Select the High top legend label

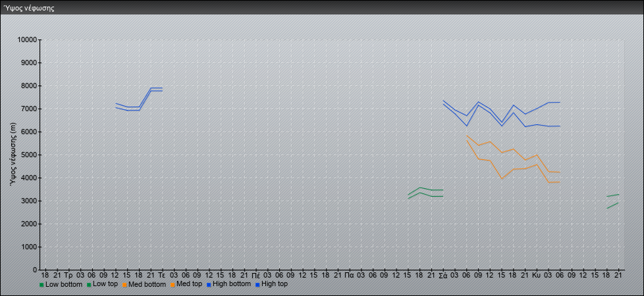click(x=275, y=284)
